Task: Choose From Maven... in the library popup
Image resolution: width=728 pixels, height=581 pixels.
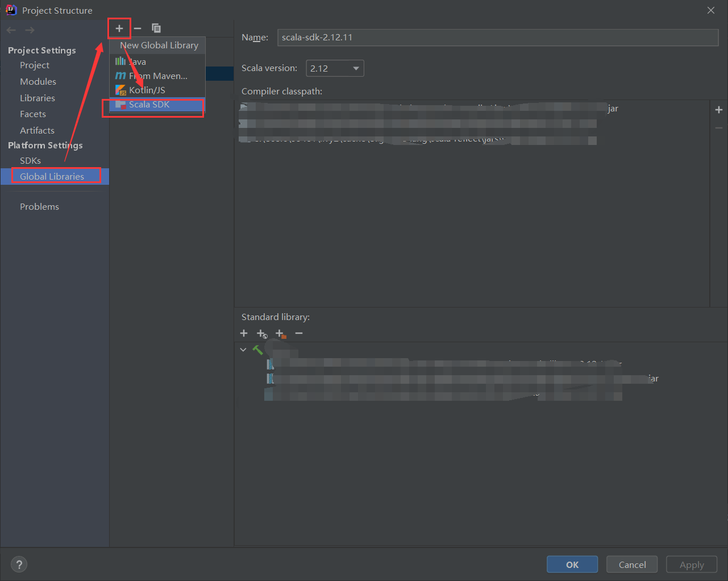Action: point(157,76)
